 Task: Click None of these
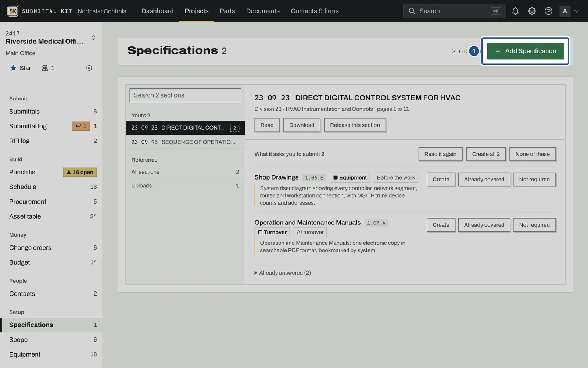[x=533, y=154]
